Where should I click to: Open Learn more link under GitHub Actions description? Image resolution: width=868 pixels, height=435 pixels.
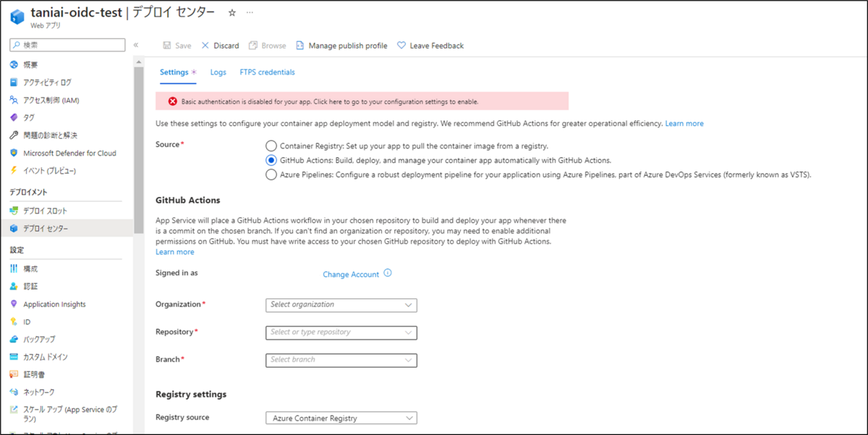[175, 252]
